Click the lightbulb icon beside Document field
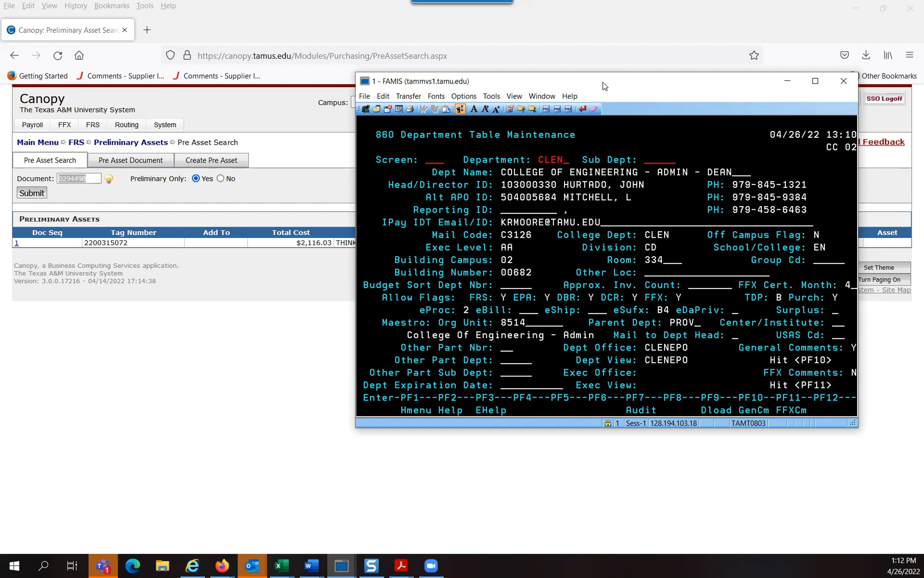 pos(109,179)
